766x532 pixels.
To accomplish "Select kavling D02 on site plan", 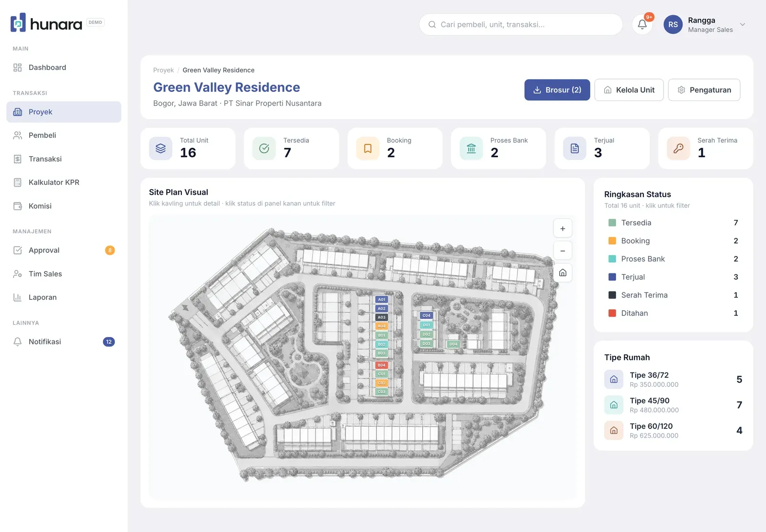I will pos(427,335).
